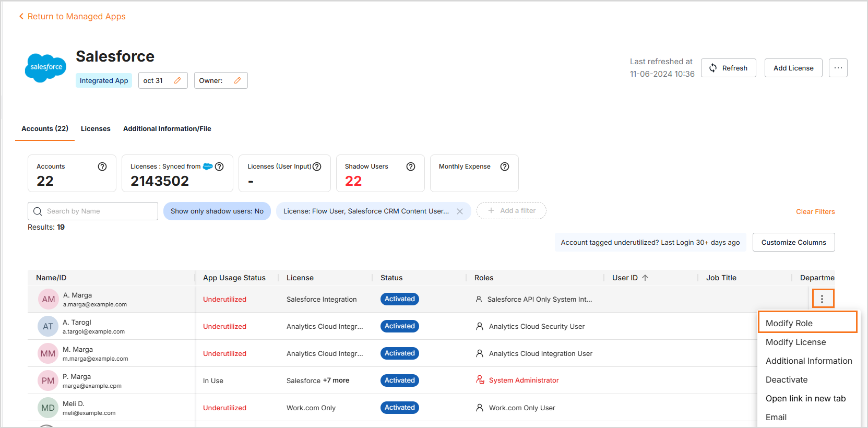Image resolution: width=868 pixels, height=428 pixels.
Task: Go back via Return to Managed Apps link
Action: (72, 16)
